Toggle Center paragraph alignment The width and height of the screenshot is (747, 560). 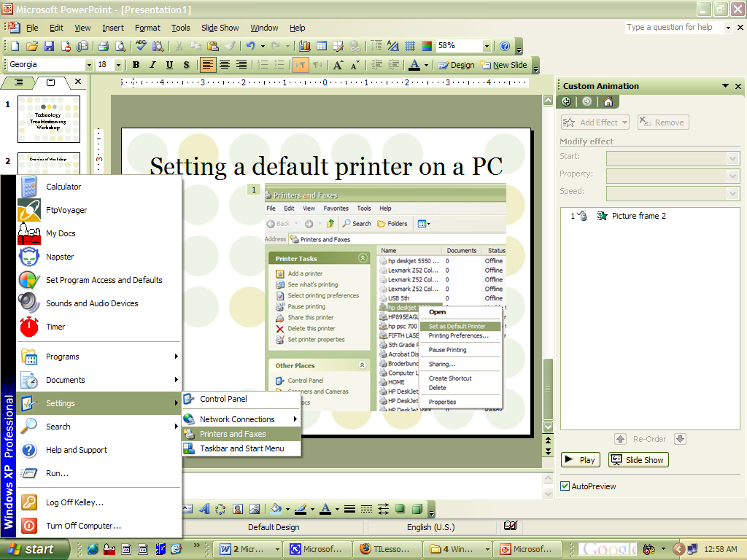pyautogui.click(x=225, y=65)
